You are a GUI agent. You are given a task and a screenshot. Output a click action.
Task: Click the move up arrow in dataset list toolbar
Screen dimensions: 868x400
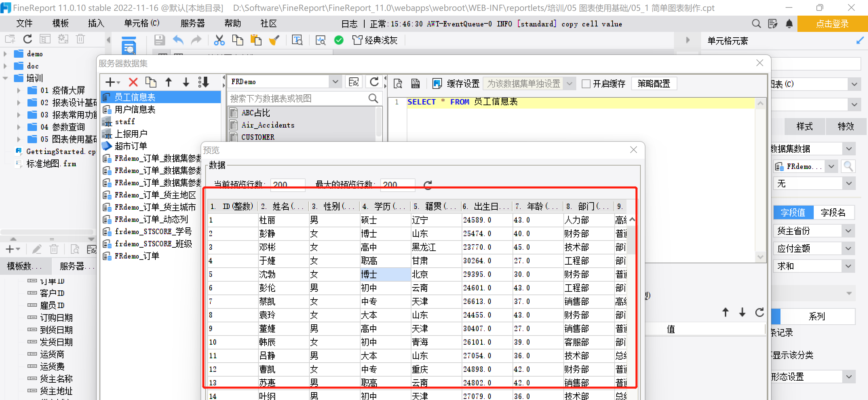[169, 82]
